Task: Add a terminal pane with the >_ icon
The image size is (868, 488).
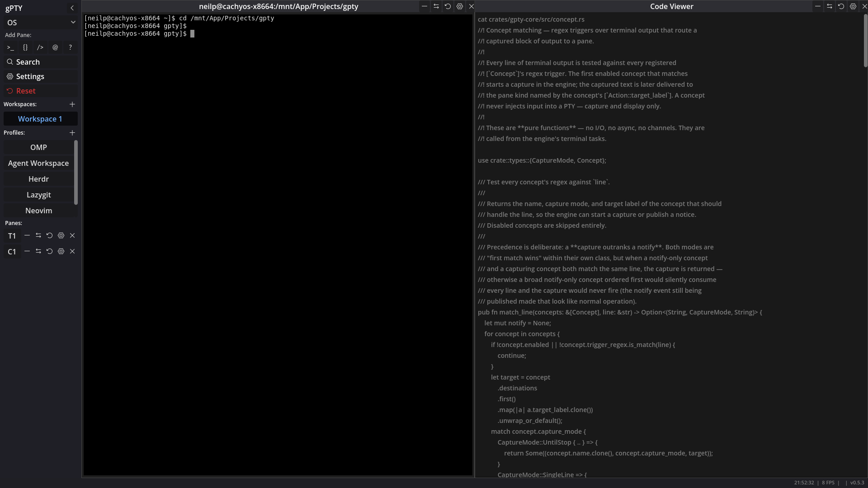Action: (x=10, y=47)
